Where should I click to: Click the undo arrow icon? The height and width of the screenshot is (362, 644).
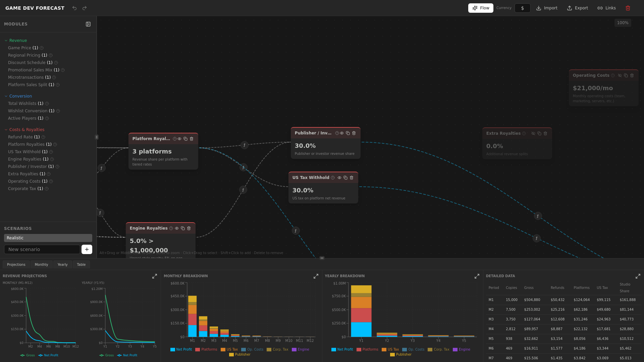point(74,8)
